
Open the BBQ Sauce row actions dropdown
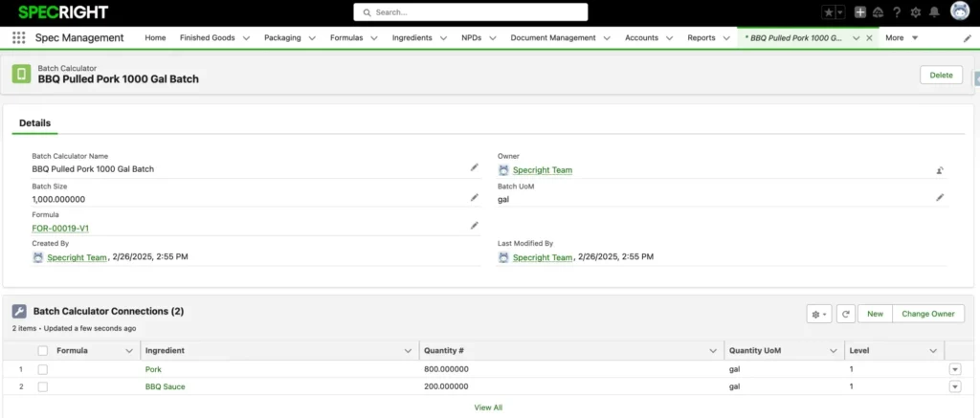(954, 386)
